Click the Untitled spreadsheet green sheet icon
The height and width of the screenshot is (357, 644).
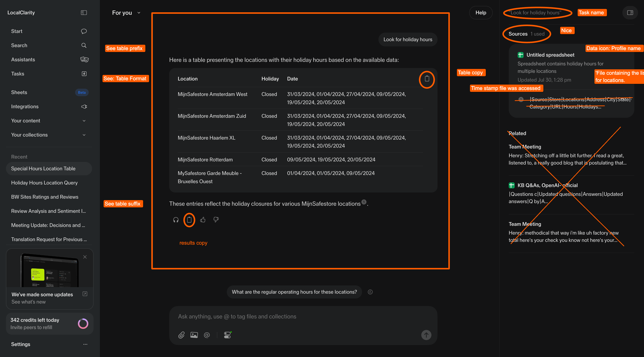pos(520,55)
